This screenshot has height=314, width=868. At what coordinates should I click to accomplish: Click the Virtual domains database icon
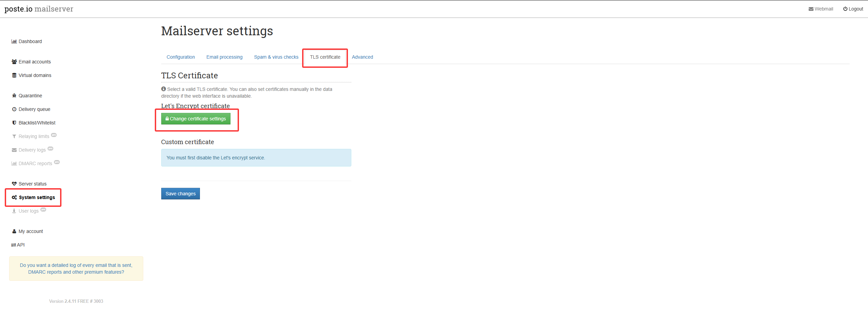pyautogui.click(x=14, y=75)
